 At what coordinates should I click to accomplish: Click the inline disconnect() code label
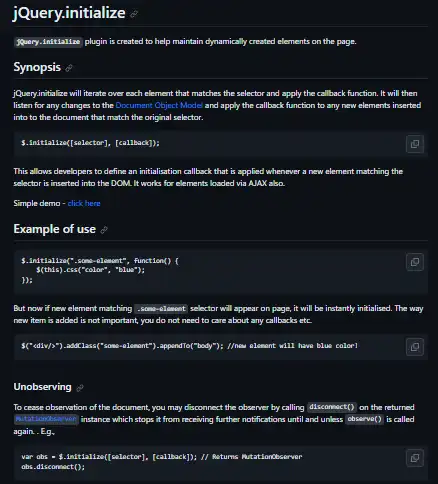point(332,407)
